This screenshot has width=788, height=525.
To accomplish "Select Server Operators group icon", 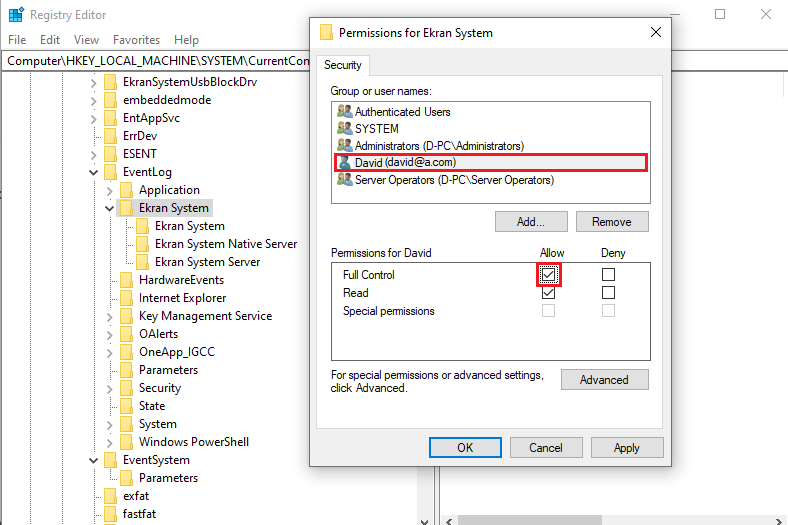I will [x=345, y=180].
